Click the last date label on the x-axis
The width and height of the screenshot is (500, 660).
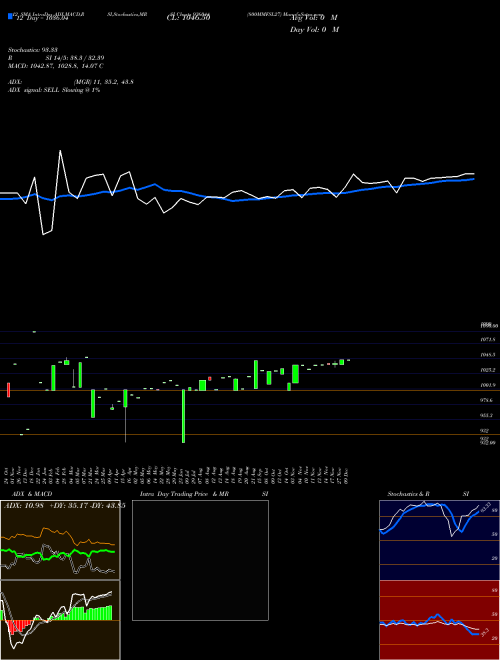[346, 476]
